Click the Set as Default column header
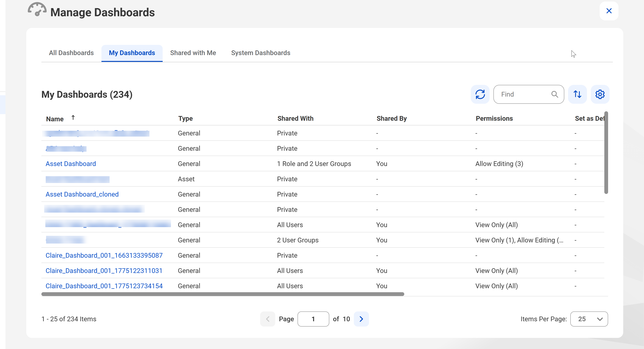 pos(590,119)
